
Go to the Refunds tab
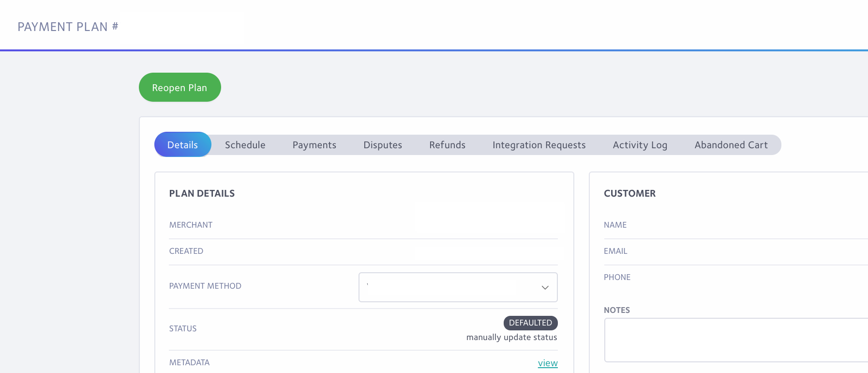(x=448, y=145)
